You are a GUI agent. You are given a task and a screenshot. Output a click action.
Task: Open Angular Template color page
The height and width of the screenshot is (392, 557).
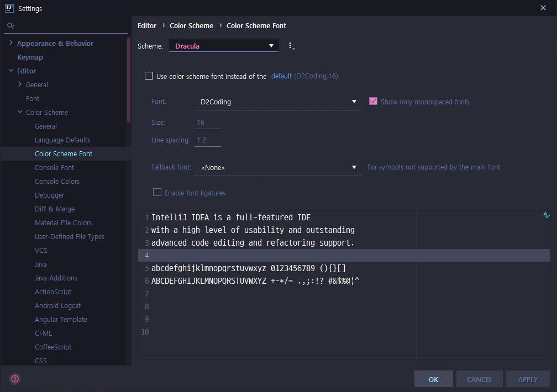tap(61, 320)
